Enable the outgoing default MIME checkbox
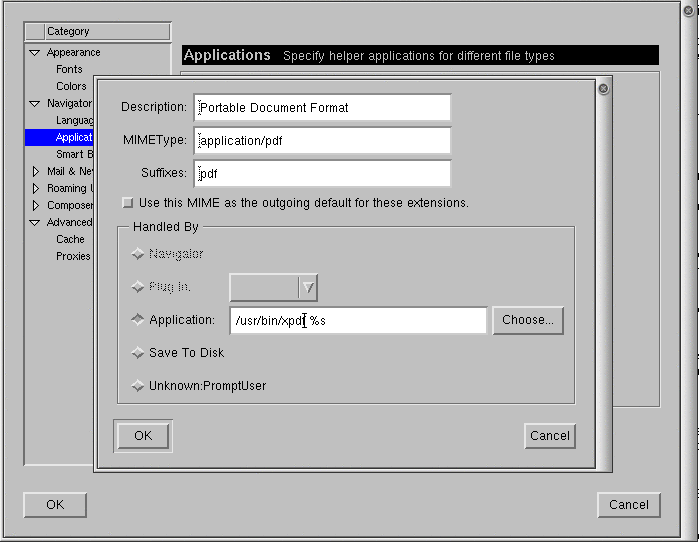 click(x=127, y=203)
